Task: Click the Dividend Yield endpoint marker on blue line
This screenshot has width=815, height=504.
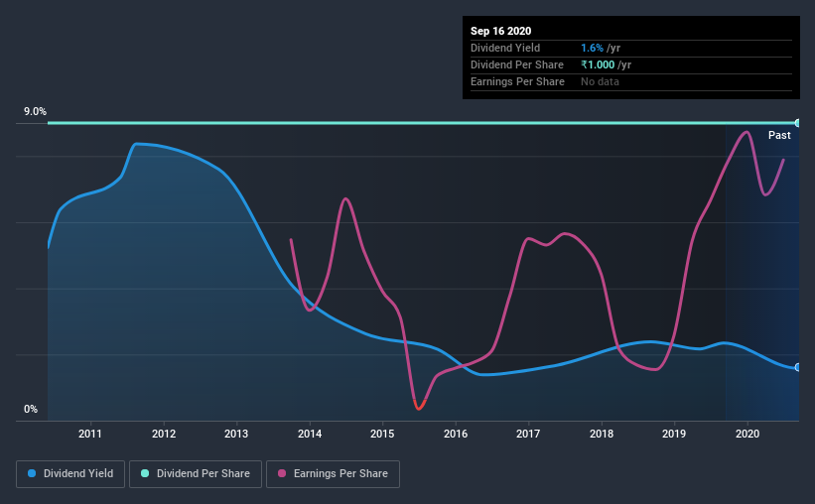Action: tap(797, 367)
